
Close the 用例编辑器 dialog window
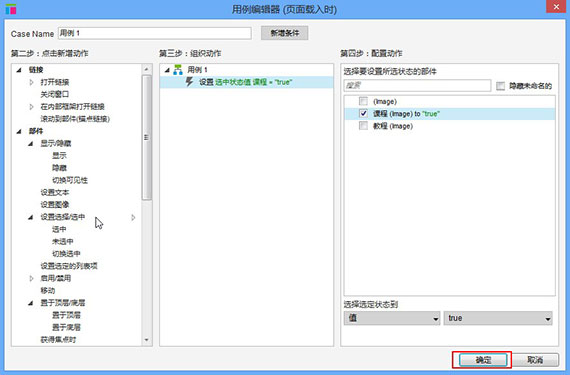point(556,7)
